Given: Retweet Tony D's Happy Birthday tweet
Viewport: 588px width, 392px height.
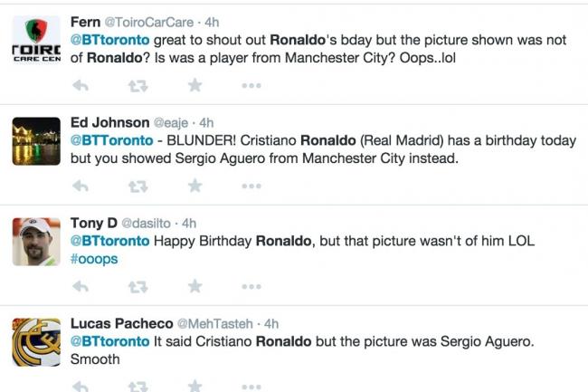Looking at the screenshot, I should [138, 286].
